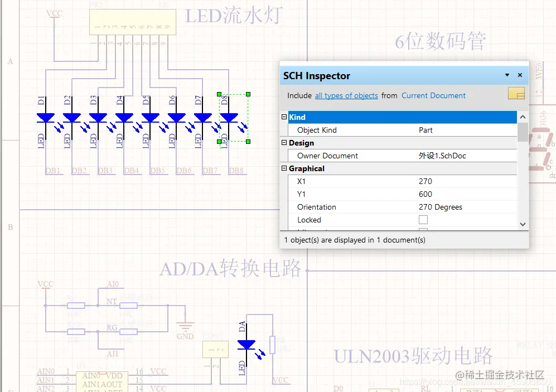Toggle the Locked checkbox

[423, 220]
